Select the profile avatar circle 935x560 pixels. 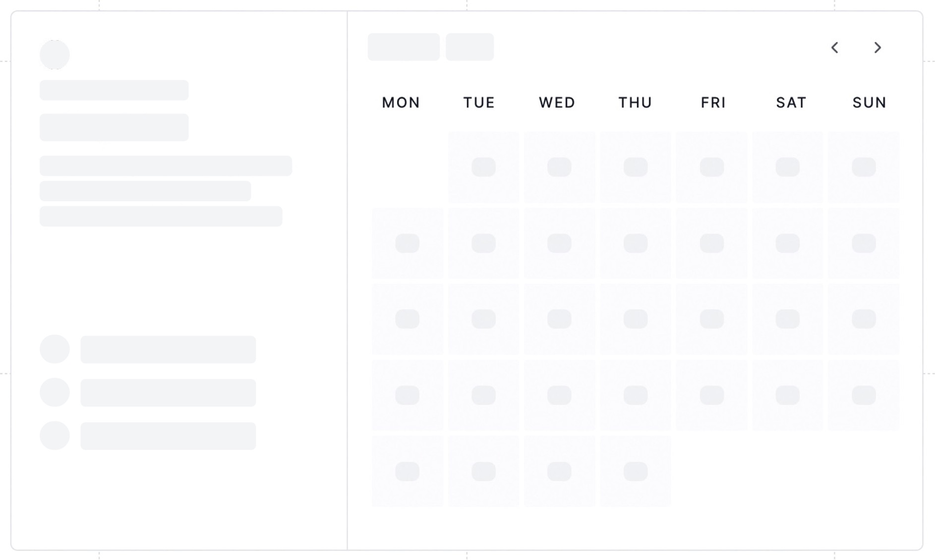coord(55,55)
